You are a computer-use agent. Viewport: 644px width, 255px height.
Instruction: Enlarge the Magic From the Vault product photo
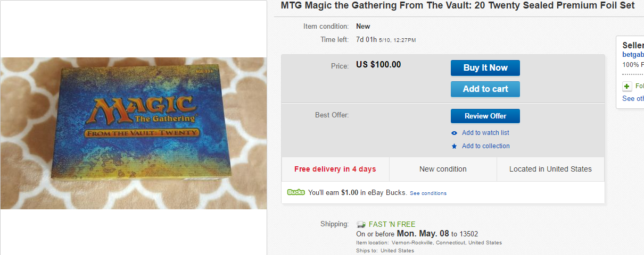[x=133, y=133]
